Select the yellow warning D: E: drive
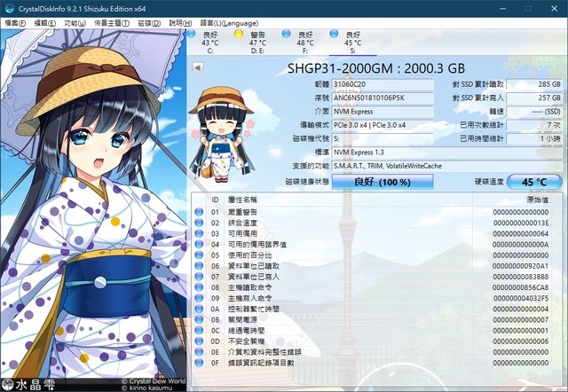The image size is (568, 392). click(240, 35)
